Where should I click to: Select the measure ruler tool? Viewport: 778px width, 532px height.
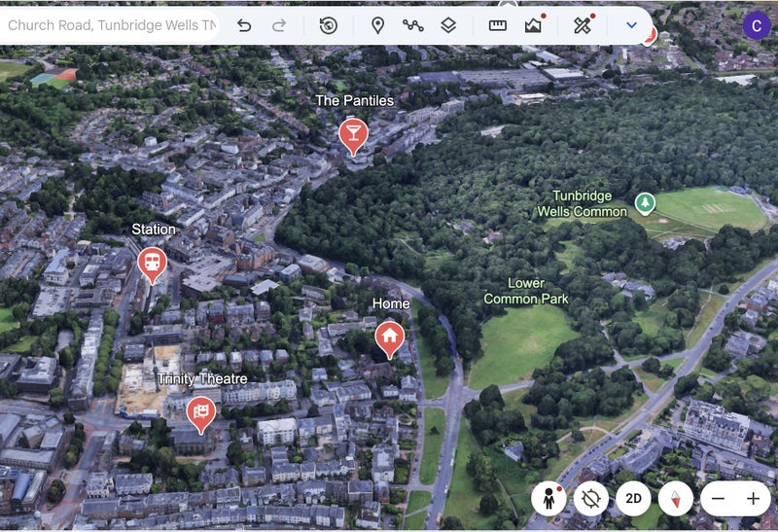498,25
